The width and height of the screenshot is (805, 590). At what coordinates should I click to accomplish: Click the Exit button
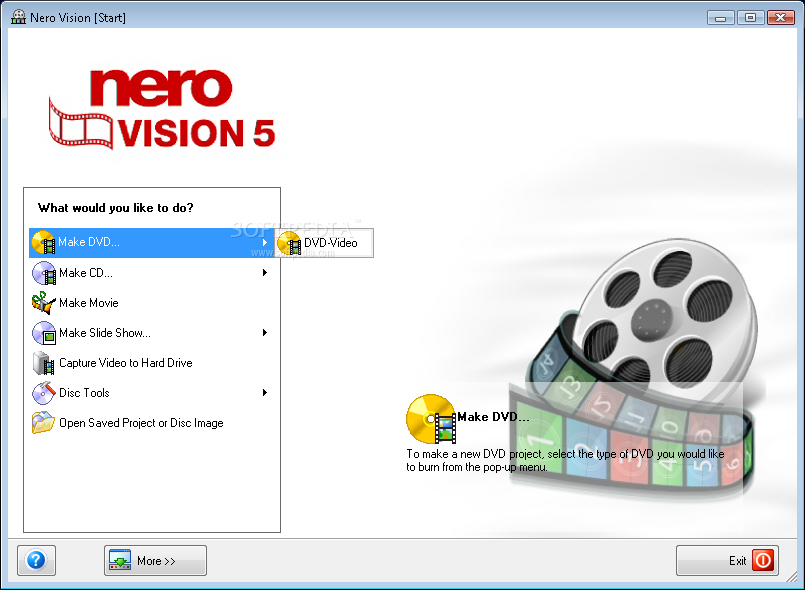tap(727, 560)
